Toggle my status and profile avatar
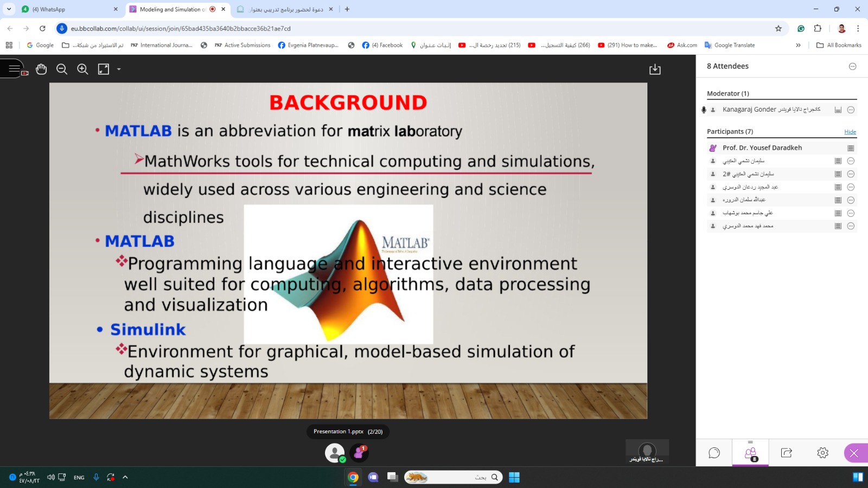Screen dimensions: 868x488 point(335,453)
